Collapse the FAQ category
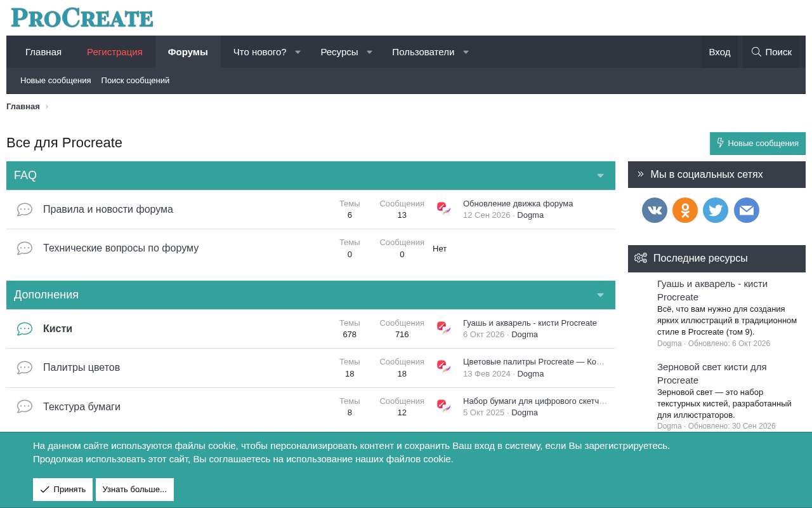 (600, 176)
